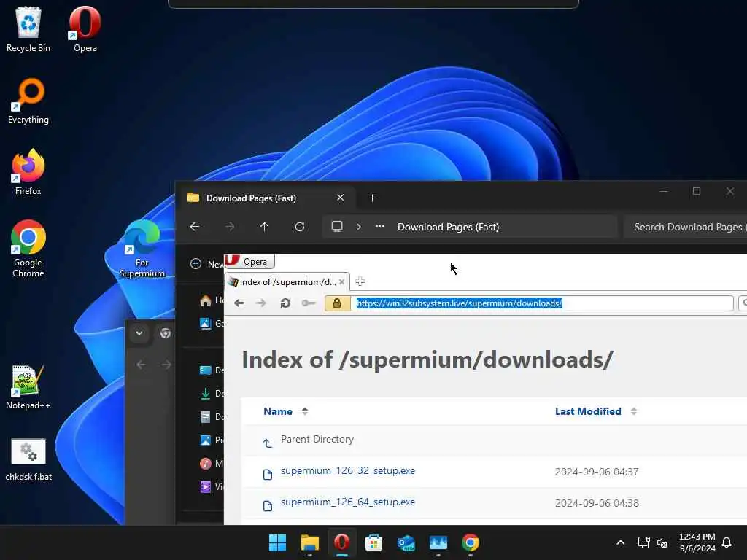
Task: Sort listing by Name column
Action: pos(285,411)
